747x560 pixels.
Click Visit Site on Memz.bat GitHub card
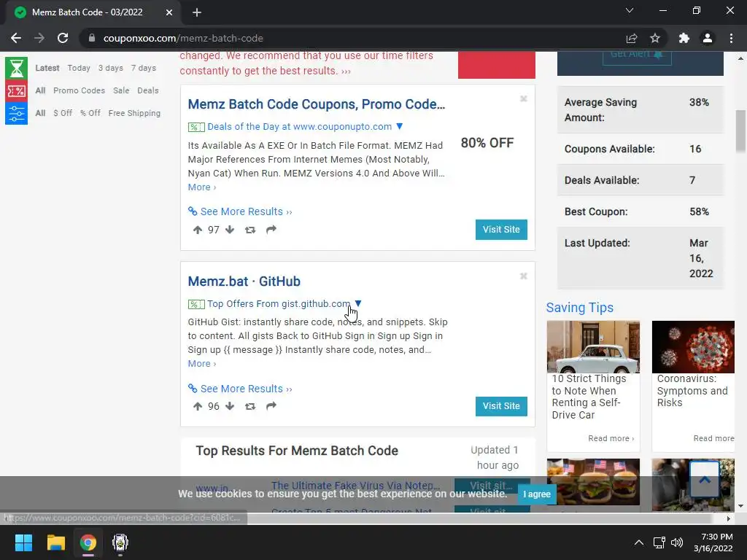click(x=501, y=406)
